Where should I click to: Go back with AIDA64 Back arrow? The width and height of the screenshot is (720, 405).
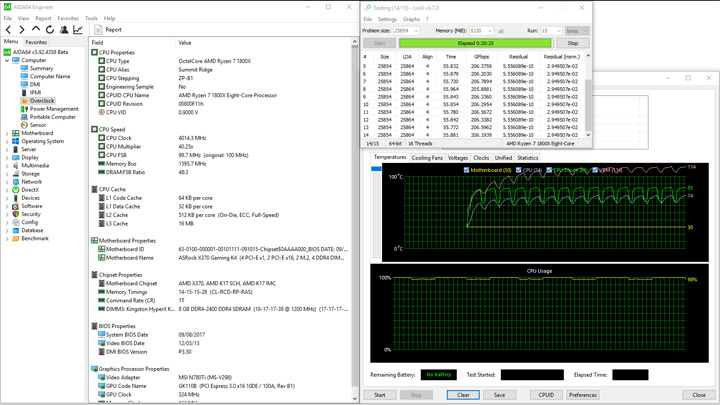point(8,30)
